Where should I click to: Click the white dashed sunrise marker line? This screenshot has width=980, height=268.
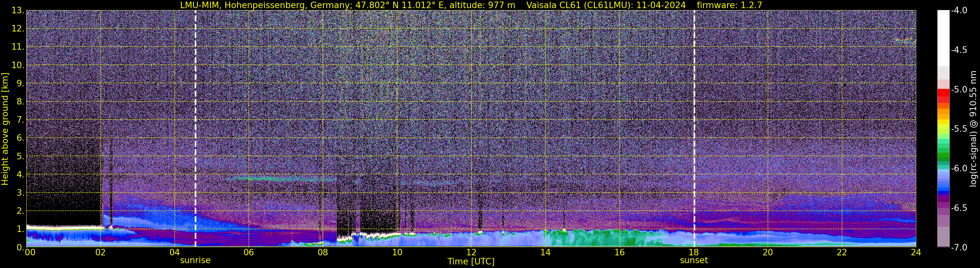pyautogui.click(x=195, y=129)
